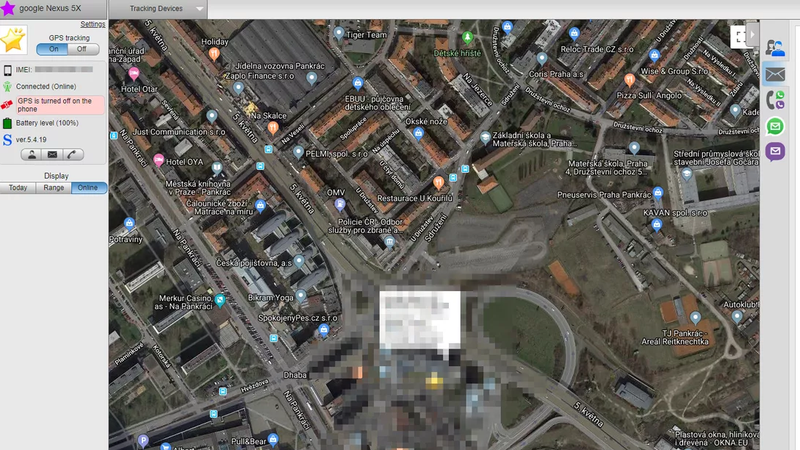
Task: Click the Pneuservis Praha Pankrác marker
Action: click(x=658, y=193)
